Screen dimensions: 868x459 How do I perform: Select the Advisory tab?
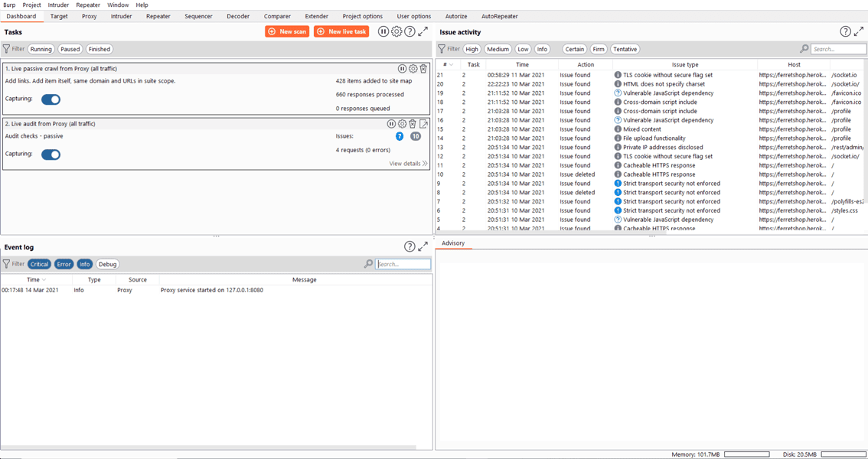453,243
